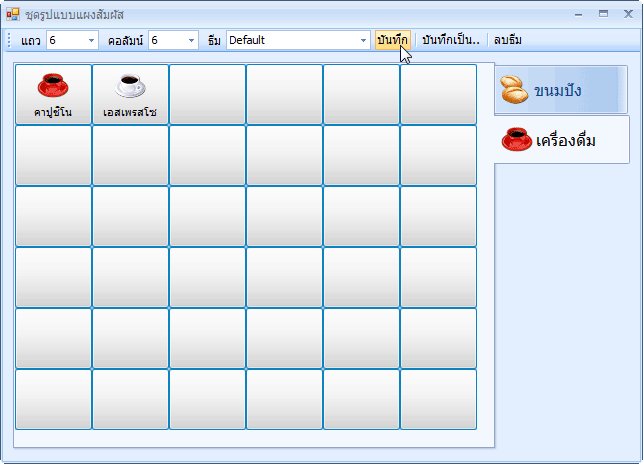Image resolution: width=643 pixels, height=464 pixels.
Task: Open the ธีม theme dropdown showing Default
Action: (364, 40)
